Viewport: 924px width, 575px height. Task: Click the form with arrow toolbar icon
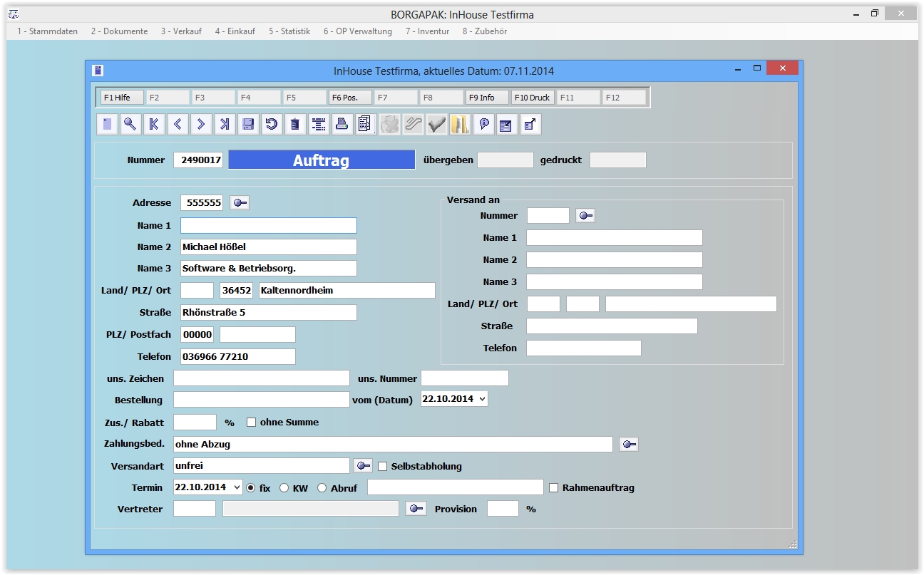507,125
